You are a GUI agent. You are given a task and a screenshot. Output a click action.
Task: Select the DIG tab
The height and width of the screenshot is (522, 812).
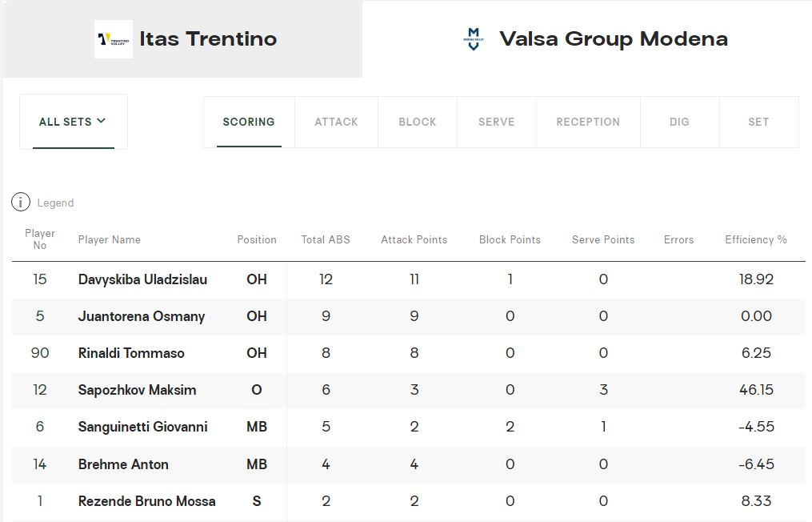click(679, 122)
